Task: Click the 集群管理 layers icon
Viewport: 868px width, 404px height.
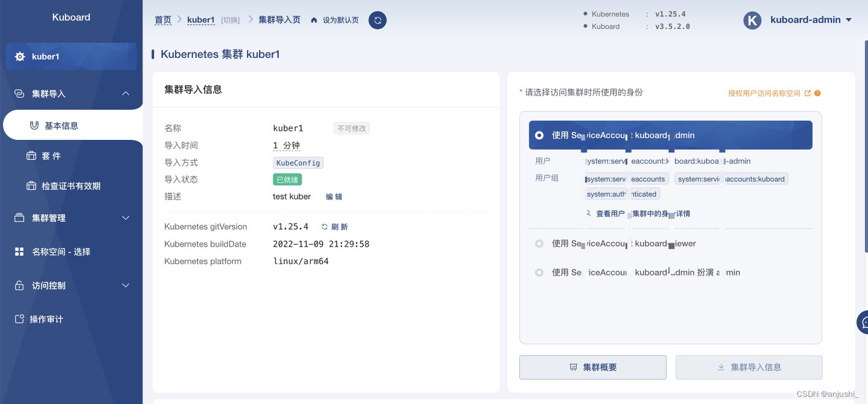Action: (x=19, y=218)
